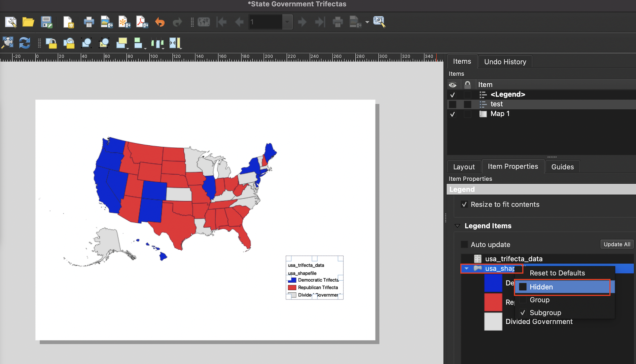Toggle visibility of the test item
Image resolution: width=636 pixels, height=364 pixels.
tap(453, 104)
